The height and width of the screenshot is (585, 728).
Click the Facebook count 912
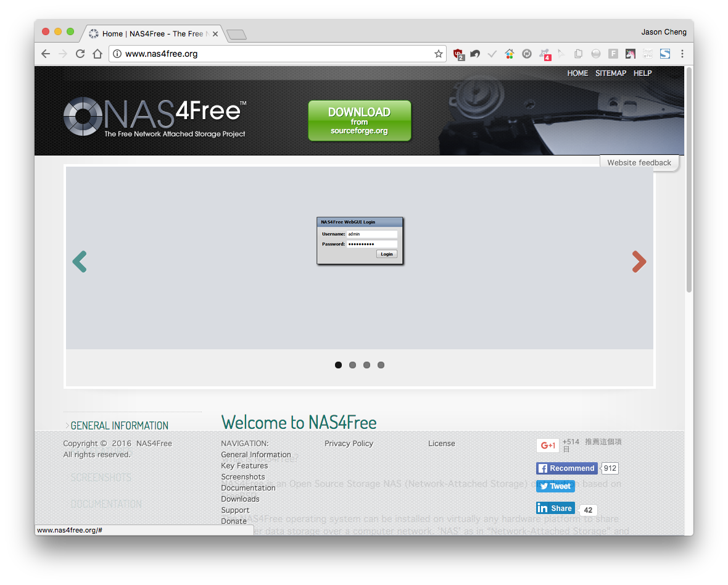point(610,468)
